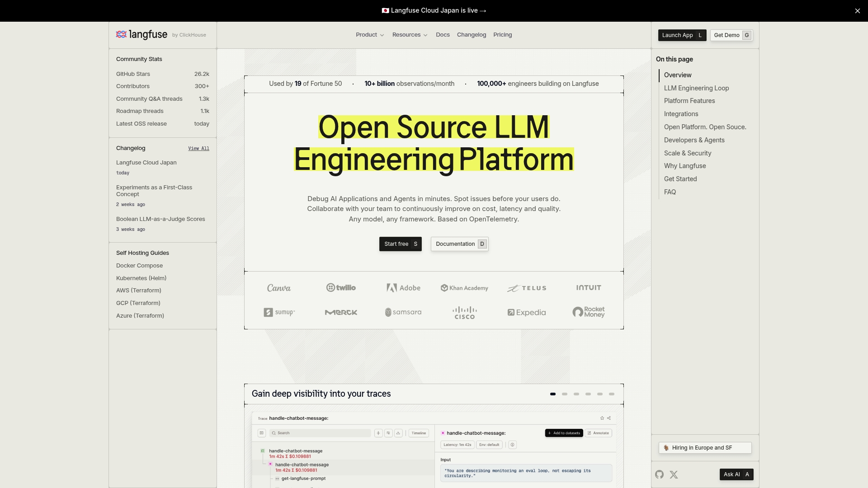
Task: Jump to Scale & Security section
Action: (688, 153)
